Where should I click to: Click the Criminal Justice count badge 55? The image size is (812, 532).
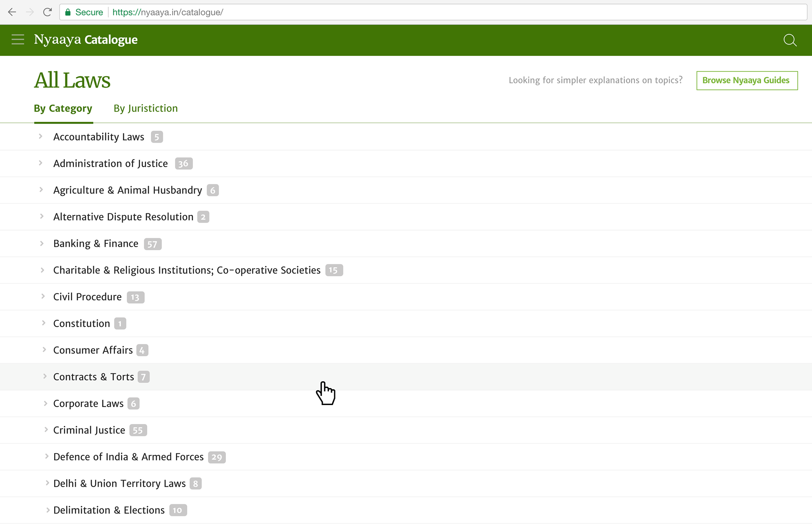(138, 430)
